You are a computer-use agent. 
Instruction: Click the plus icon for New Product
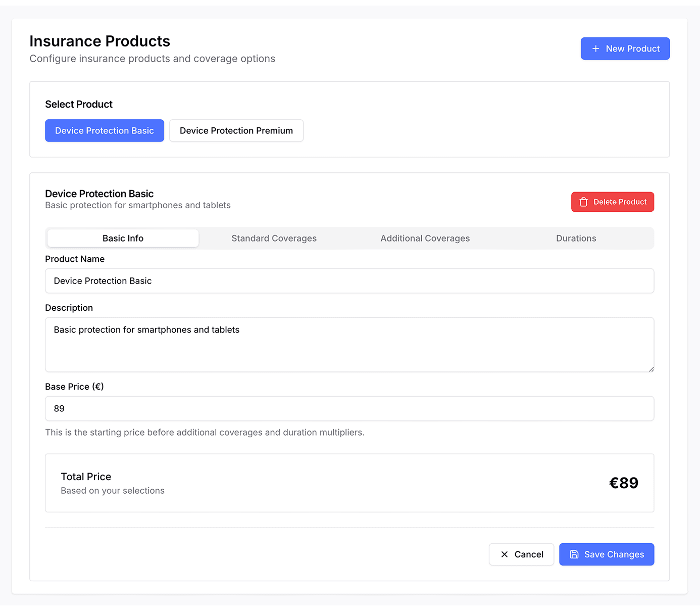coord(596,49)
